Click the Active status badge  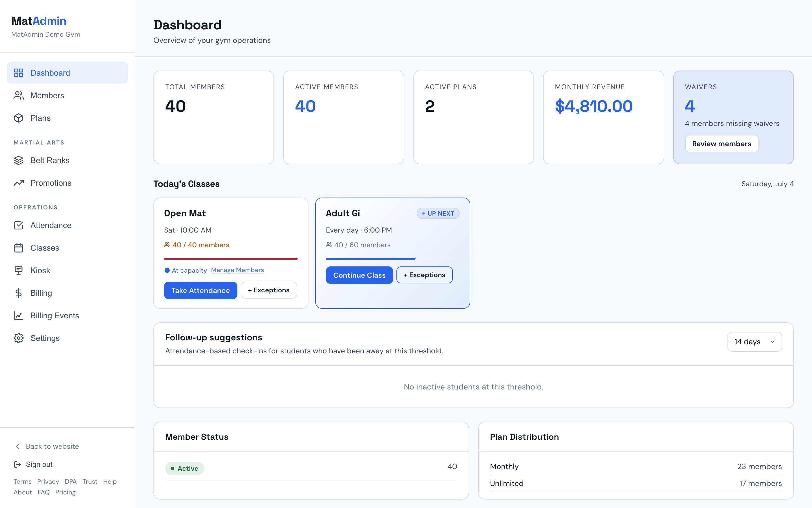click(184, 468)
